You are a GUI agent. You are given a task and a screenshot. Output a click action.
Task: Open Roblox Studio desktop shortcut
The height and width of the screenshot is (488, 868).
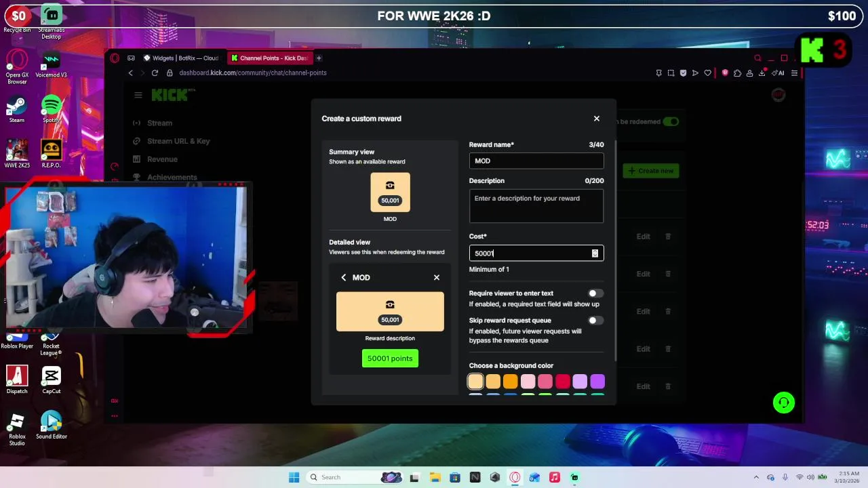tap(17, 428)
